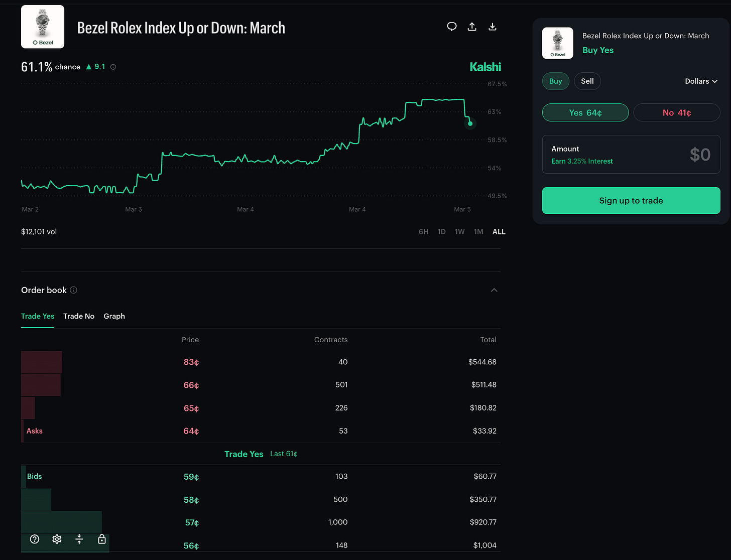Click the $920.77 total cell
Screen dimensions: 731x560
[483, 522]
